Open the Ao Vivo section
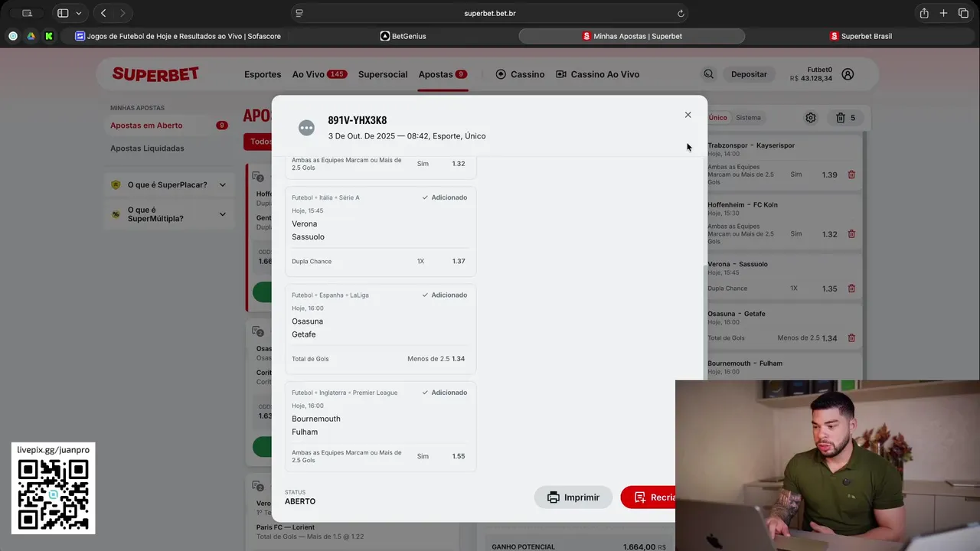 click(319, 74)
